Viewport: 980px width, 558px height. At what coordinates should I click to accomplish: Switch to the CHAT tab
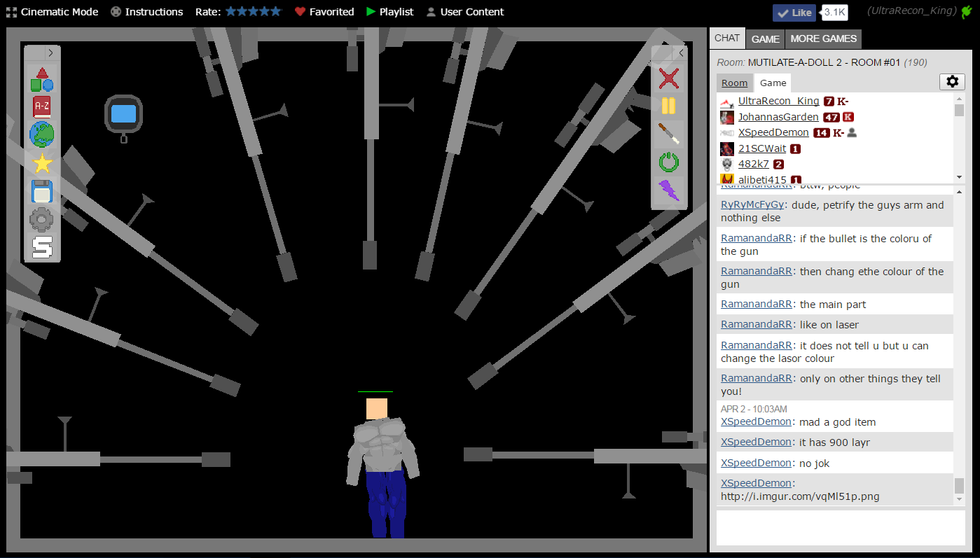click(x=727, y=39)
